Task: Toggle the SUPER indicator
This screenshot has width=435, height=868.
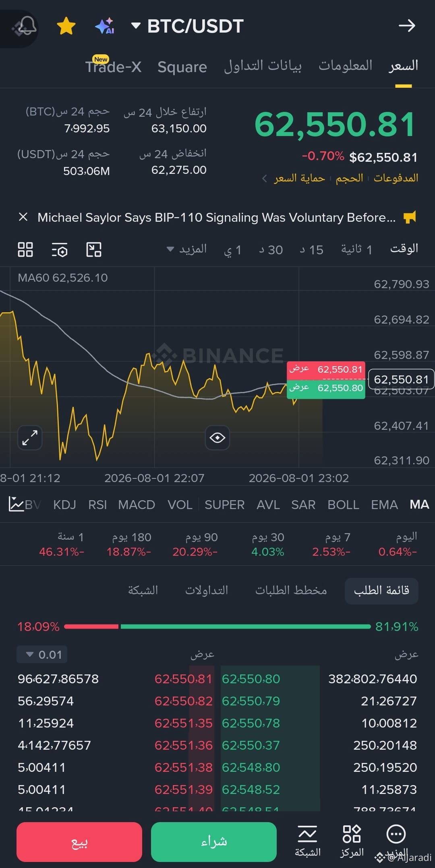Action: coord(224,505)
